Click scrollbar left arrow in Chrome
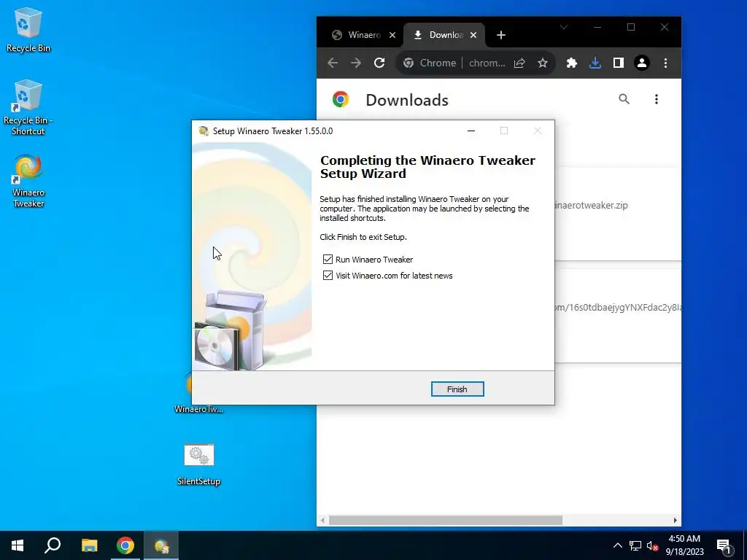This screenshot has width=747, height=560. (x=323, y=520)
